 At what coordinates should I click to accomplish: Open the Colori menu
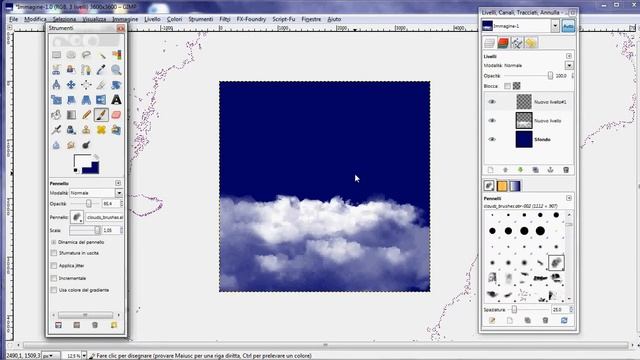click(174, 19)
